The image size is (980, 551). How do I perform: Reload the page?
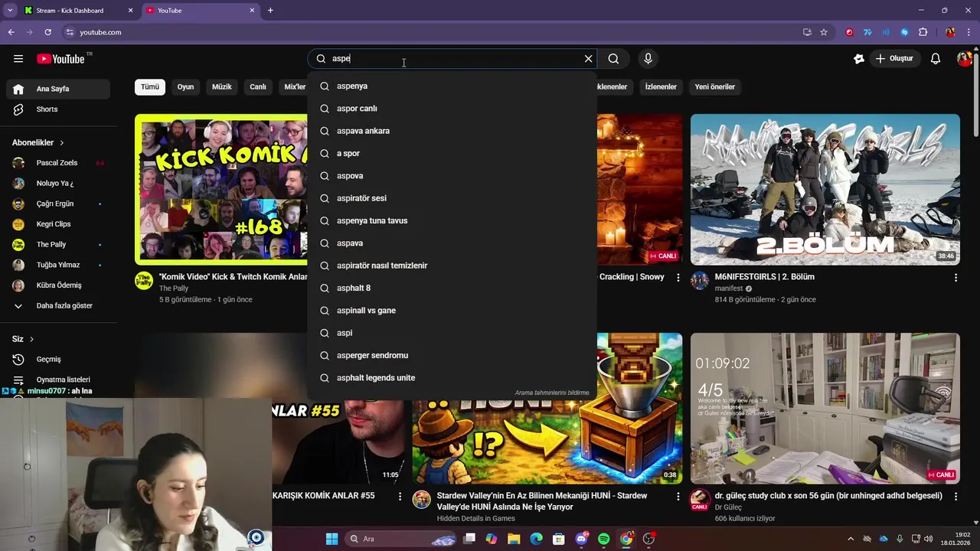click(x=47, y=32)
